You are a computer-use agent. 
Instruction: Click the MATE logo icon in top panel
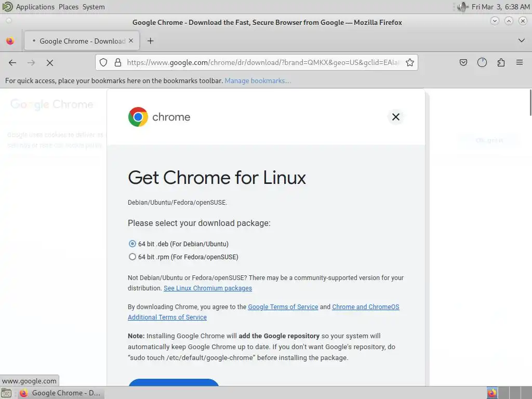coord(7,6)
